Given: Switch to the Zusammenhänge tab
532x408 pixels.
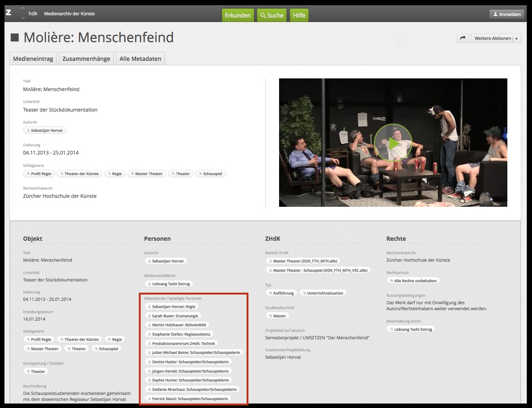Looking at the screenshot, I should click(x=86, y=59).
